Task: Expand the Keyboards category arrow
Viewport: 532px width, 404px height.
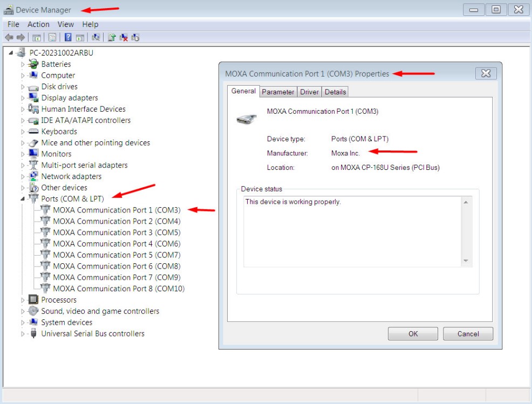Action: (x=23, y=132)
